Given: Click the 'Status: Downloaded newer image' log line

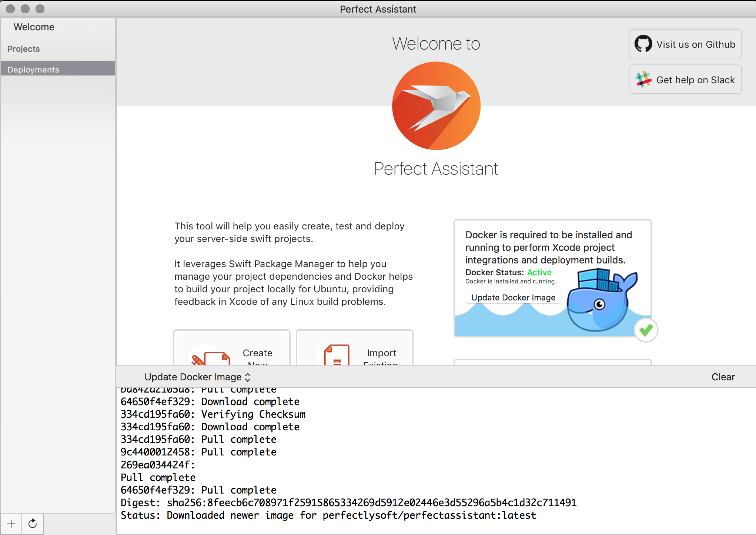Looking at the screenshot, I should click(328, 515).
